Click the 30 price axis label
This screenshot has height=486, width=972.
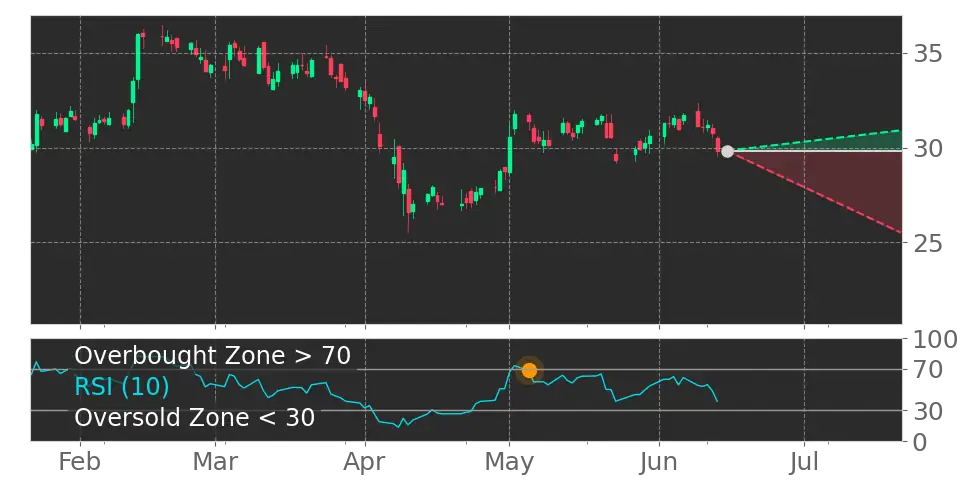tap(928, 149)
